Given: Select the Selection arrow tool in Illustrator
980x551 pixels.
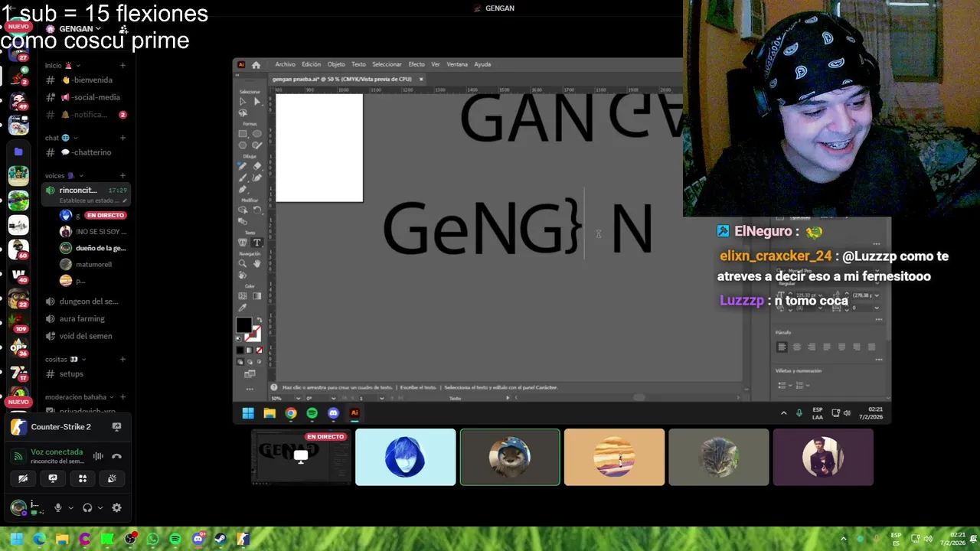Looking at the screenshot, I should click(243, 101).
